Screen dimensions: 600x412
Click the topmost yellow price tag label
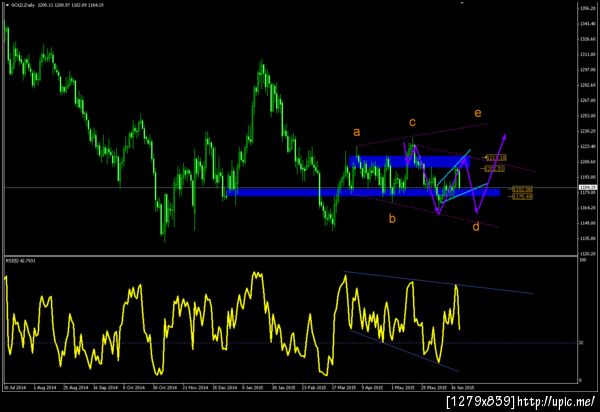click(496, 157)
